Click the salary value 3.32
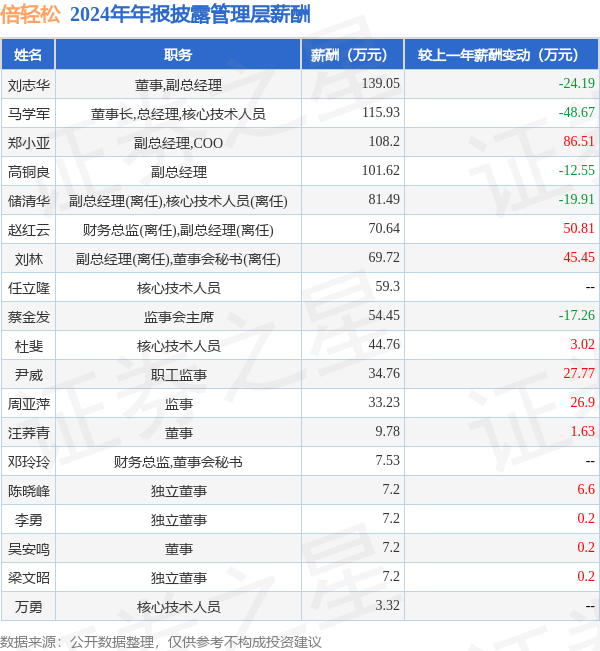600x651 pixels. click(387, 605)
